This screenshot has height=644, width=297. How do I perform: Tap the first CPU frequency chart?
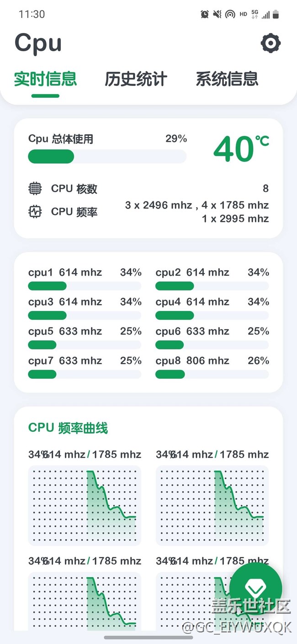coord(85,505)
